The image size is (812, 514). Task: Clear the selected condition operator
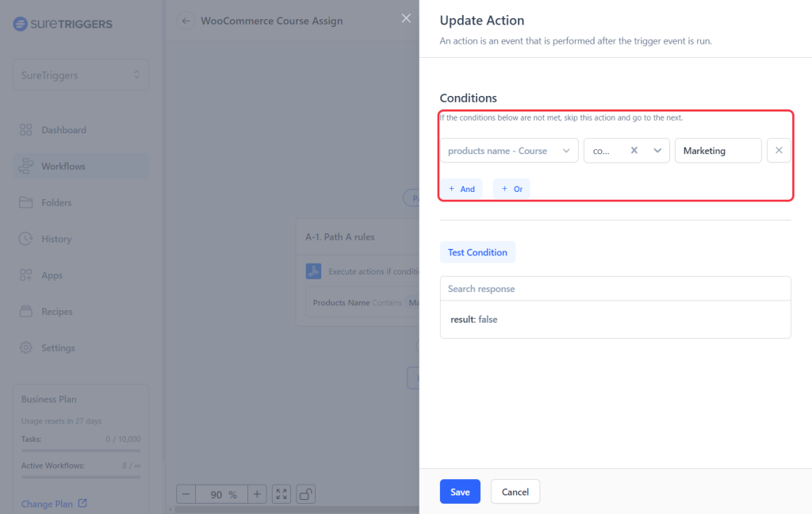(x=634, y=151)
